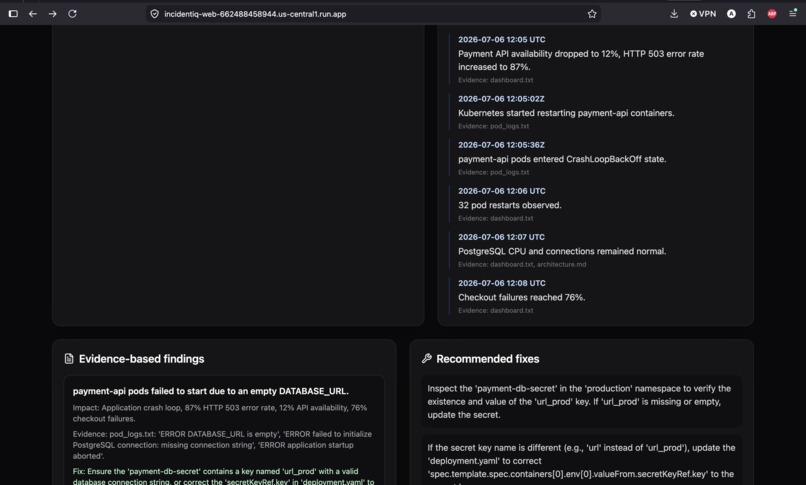Screen dimensions: 806x485
Task: Select timestamp '2026-07-06 12:07 UTC'
Action: pyautogui.click(x=501, y=237)
